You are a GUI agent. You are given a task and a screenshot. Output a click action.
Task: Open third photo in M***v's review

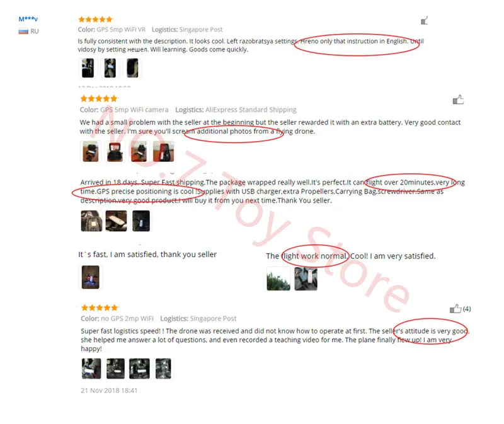[132, 68]
